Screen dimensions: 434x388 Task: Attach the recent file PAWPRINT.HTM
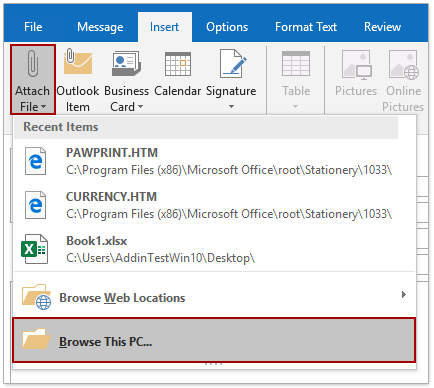[214, 161]
